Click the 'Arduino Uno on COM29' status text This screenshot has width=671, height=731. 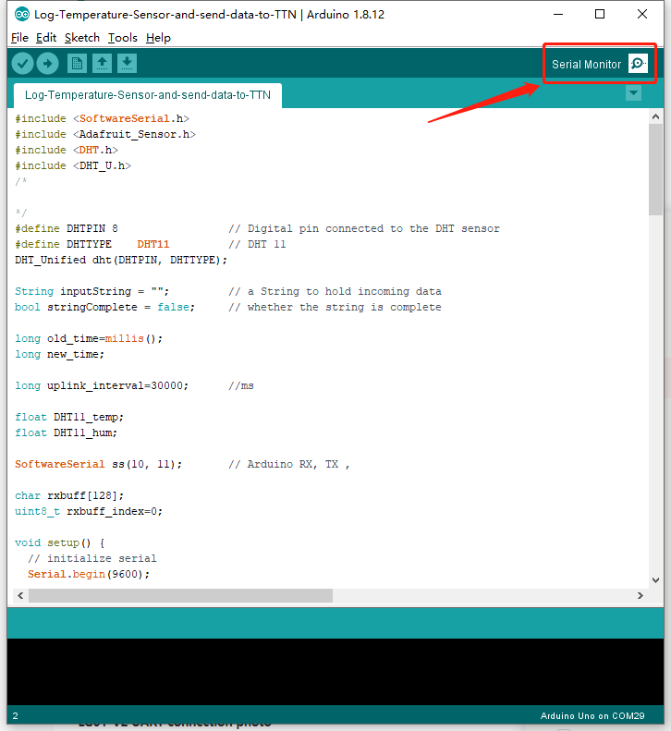coord(592,716)
